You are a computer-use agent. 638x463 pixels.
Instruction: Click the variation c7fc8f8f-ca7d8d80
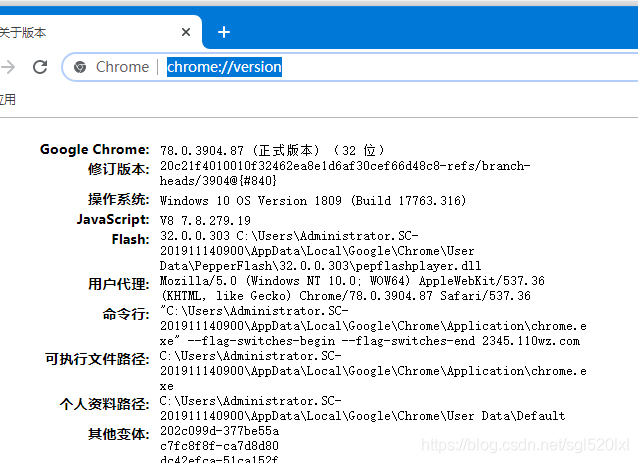pos(219,446)
